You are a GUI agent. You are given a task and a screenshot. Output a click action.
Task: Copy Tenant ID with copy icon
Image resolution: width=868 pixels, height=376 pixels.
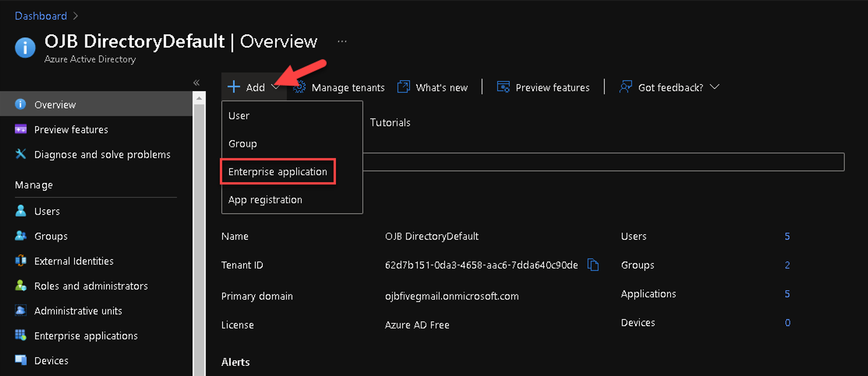(x=593, y=265)
